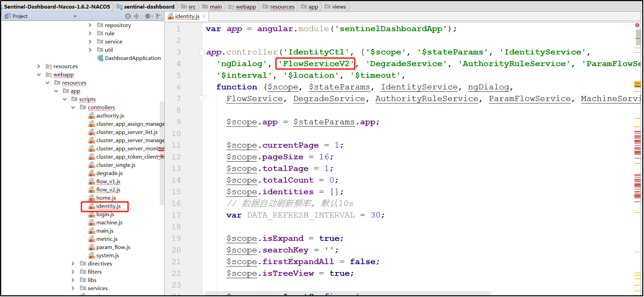Image resolution: width=644 pixels, height=297 pixels.
Task: Click the scroll-from-source target icon
Action: click(x=128, y=16)
